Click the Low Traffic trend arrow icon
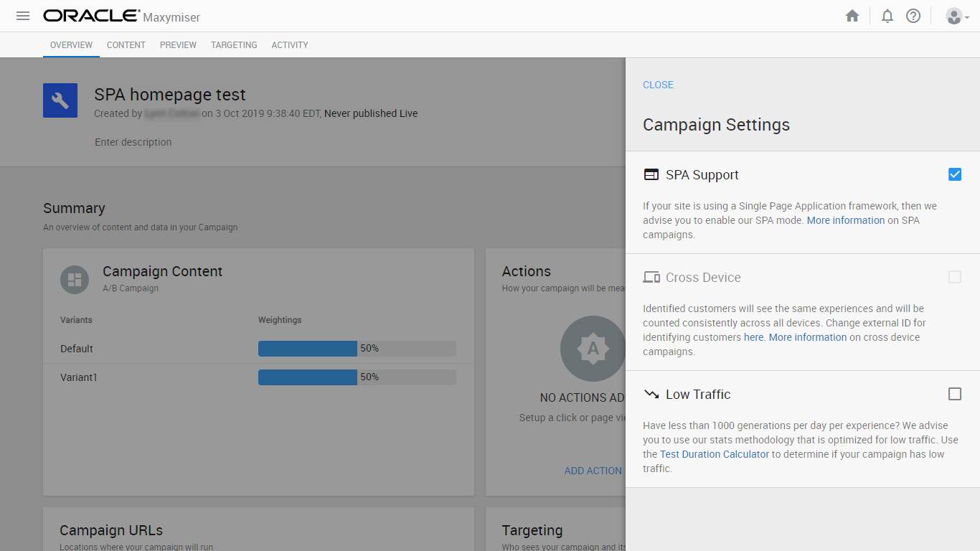The width and height of the screenshot is (980, 551). pos(651,394)
